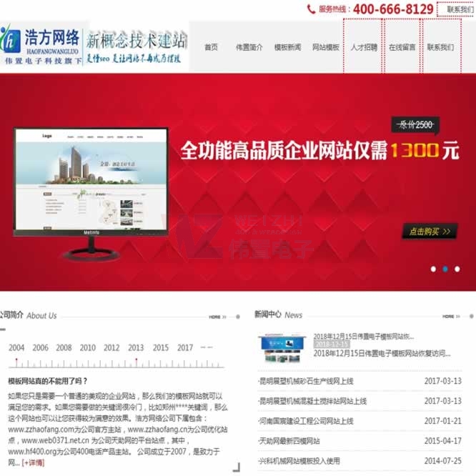Click the 点击购买 button on the banner
This screenshot has height=476, width=476.
[430, 231]
